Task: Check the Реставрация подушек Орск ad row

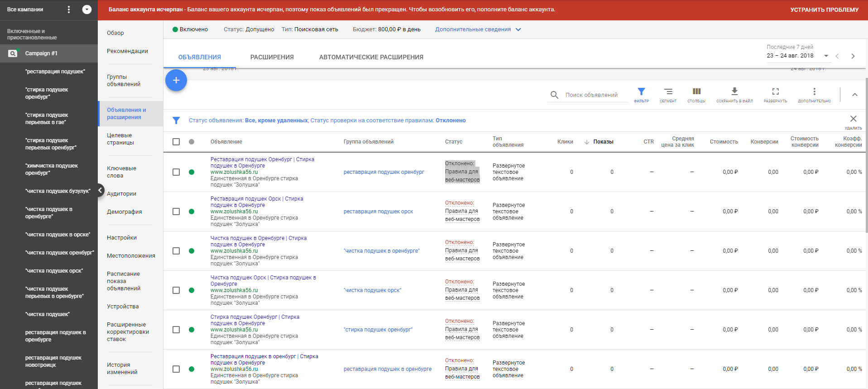Action: (176, 211)
